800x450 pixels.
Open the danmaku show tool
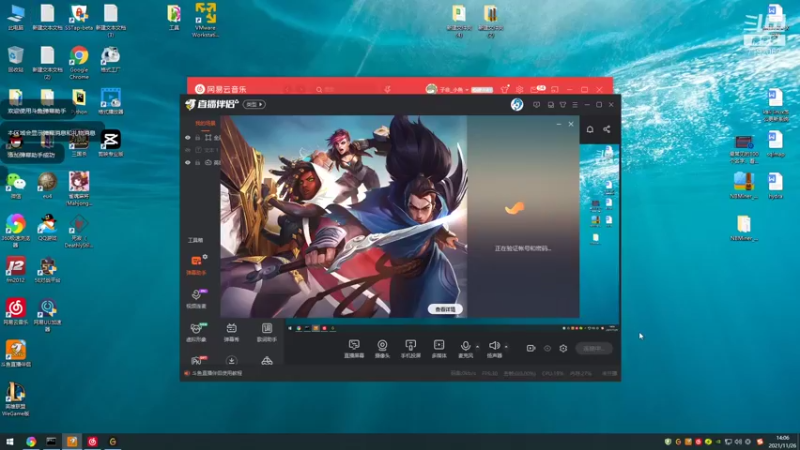231,332
